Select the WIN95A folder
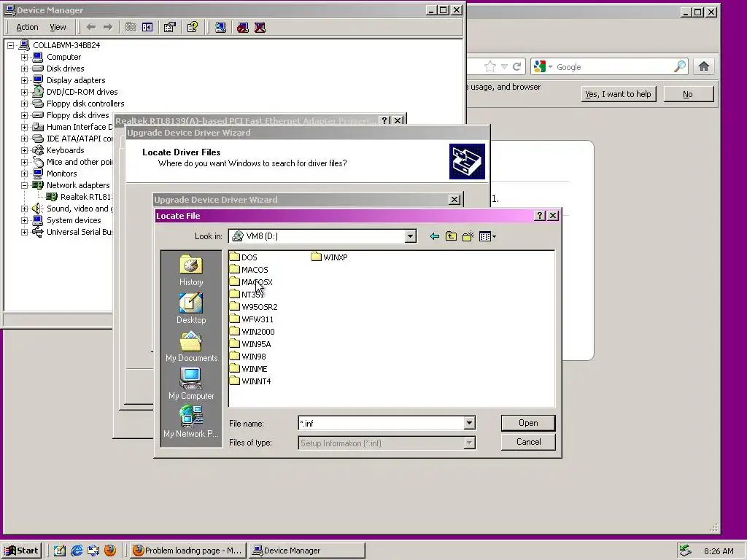747x560 pixels. 250,344
